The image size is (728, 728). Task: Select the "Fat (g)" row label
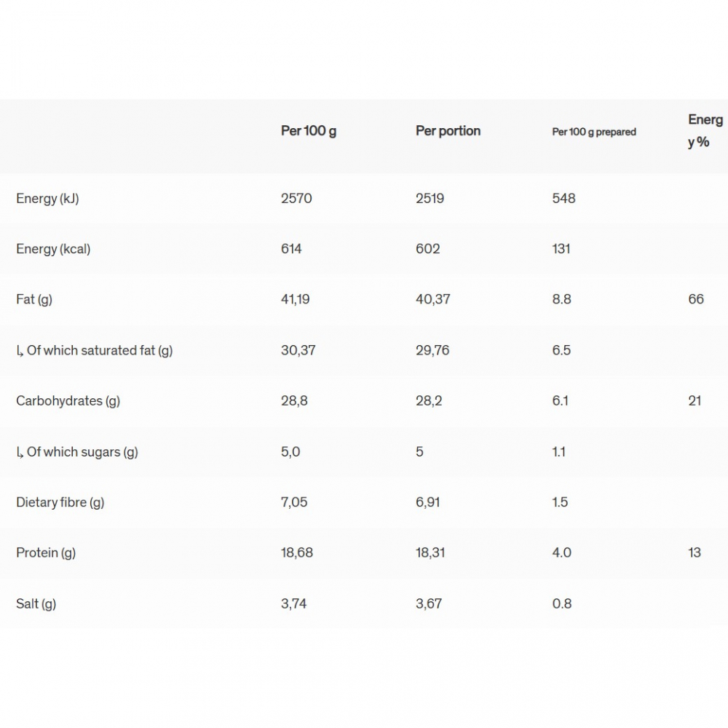(x=34, y=299)
